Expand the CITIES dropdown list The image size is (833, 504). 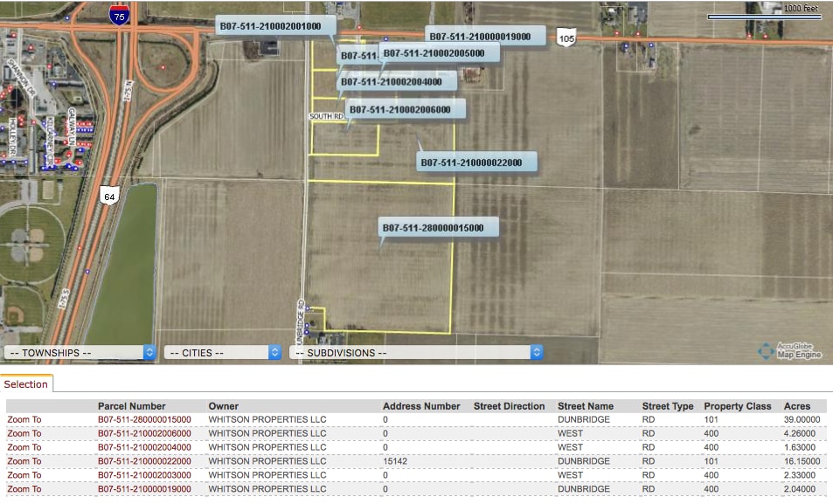(223, 353)
